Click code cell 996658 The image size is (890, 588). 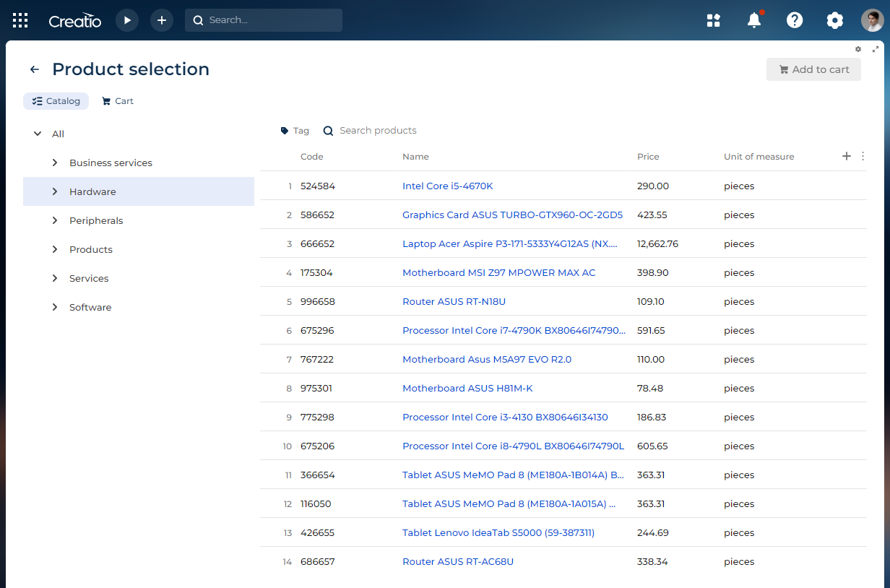point(318,301)
